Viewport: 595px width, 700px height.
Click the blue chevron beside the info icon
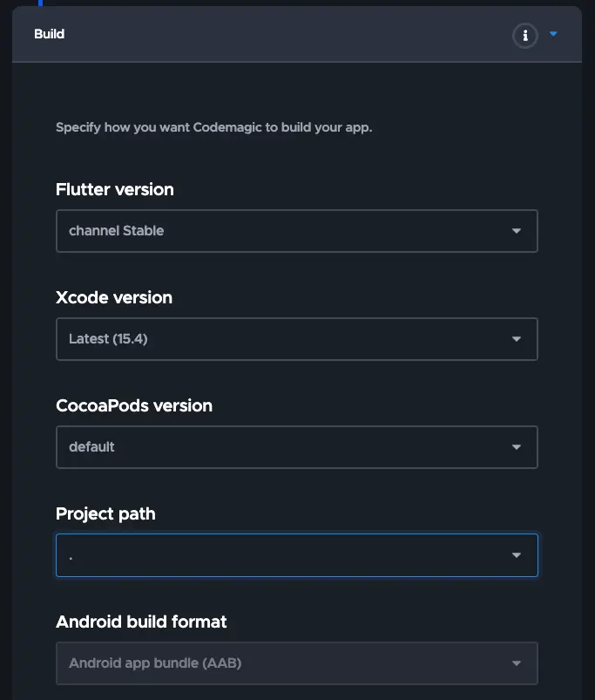click(554, 34)
